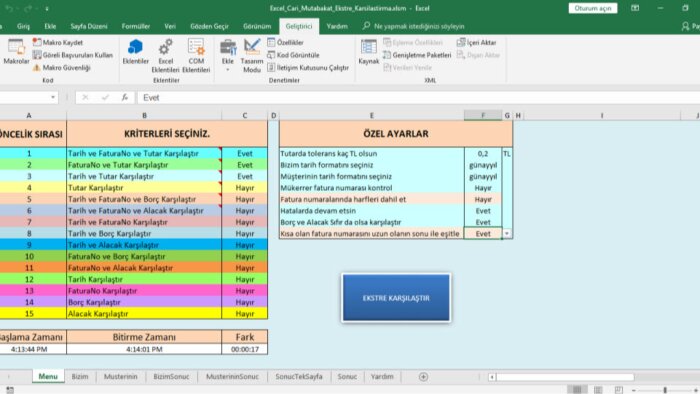Start recording with Makro Kaydet

58,42
